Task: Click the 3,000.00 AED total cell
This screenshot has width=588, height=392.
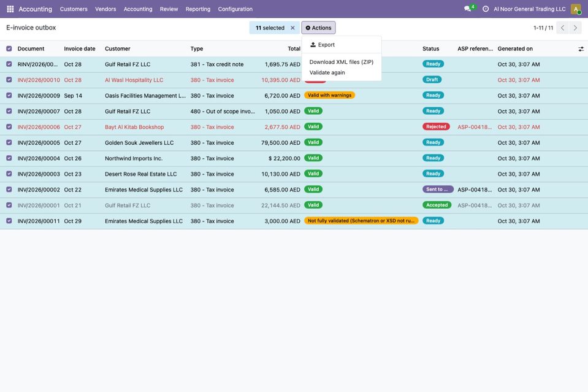Action: (283, 221)
